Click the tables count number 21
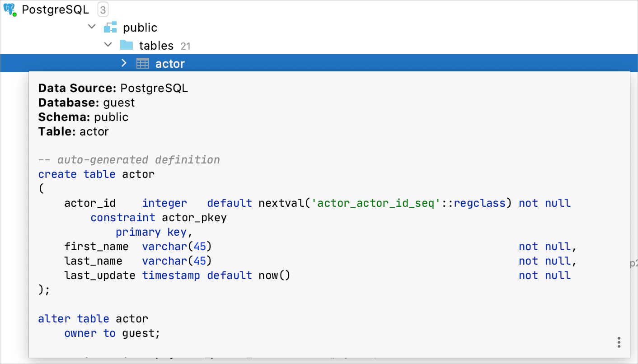This screenshot has height=364, width=638. pos(185,46)
